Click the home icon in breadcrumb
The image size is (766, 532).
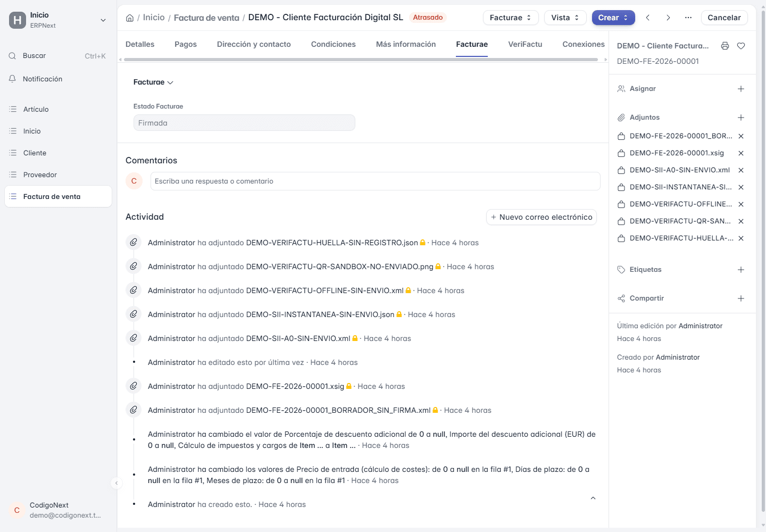point(130,18)
